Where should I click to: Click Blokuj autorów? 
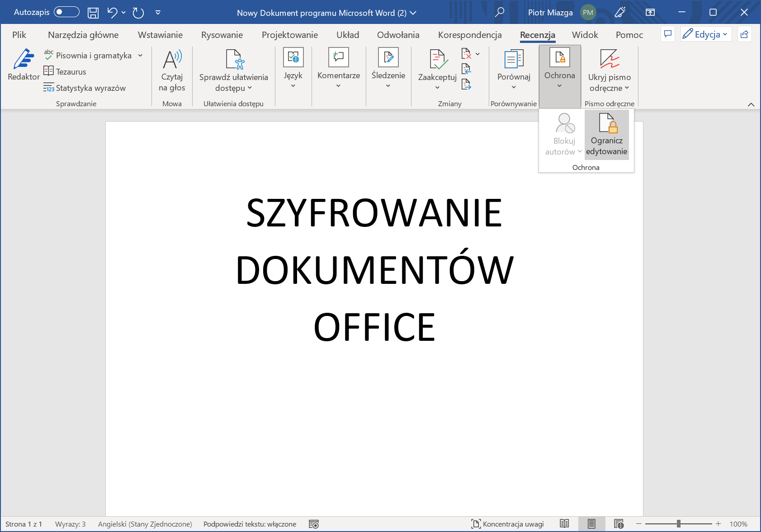pyautogui.click(x=563, y=135)
